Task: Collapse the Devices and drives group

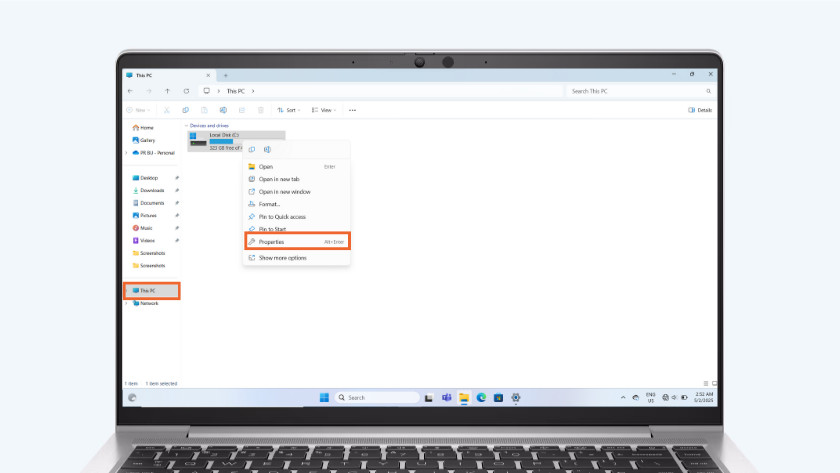Action: (187, 126)
